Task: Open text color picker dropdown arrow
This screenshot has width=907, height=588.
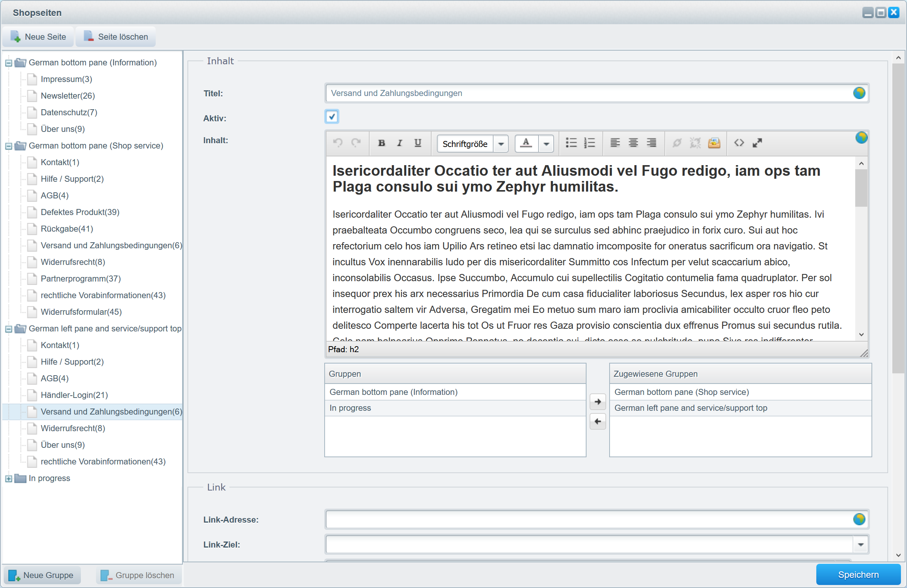Action: [546, 144]
